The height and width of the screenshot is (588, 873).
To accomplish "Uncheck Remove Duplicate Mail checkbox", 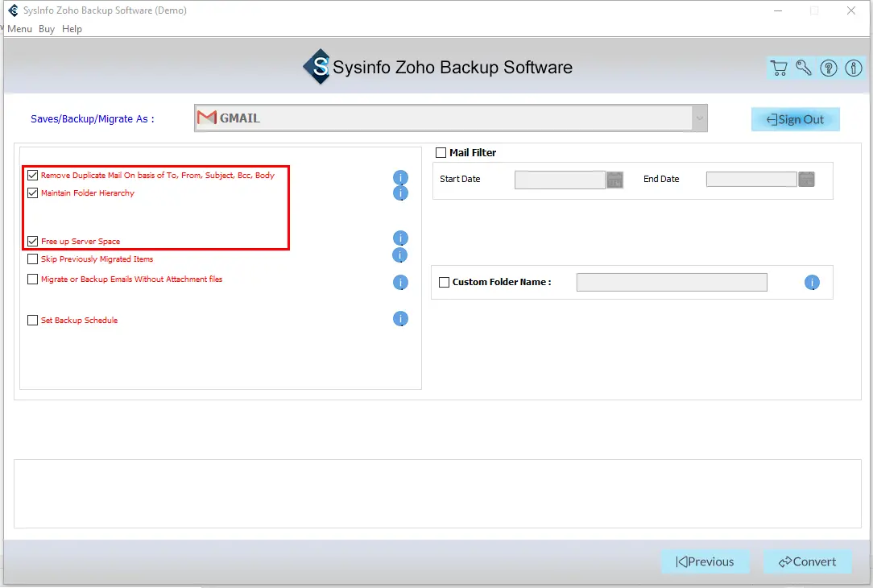I will (32, 176).
